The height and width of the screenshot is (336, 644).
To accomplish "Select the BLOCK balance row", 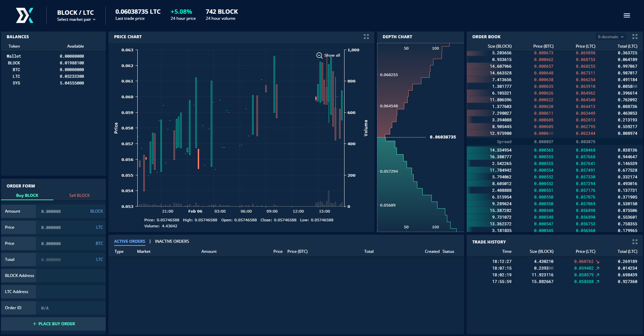I will coord(54,63).
